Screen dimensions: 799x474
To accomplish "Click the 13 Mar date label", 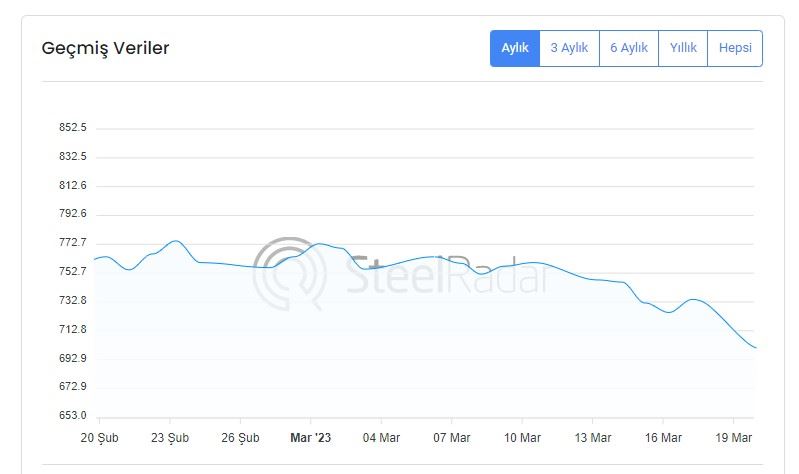I will [x=593, y=438].
